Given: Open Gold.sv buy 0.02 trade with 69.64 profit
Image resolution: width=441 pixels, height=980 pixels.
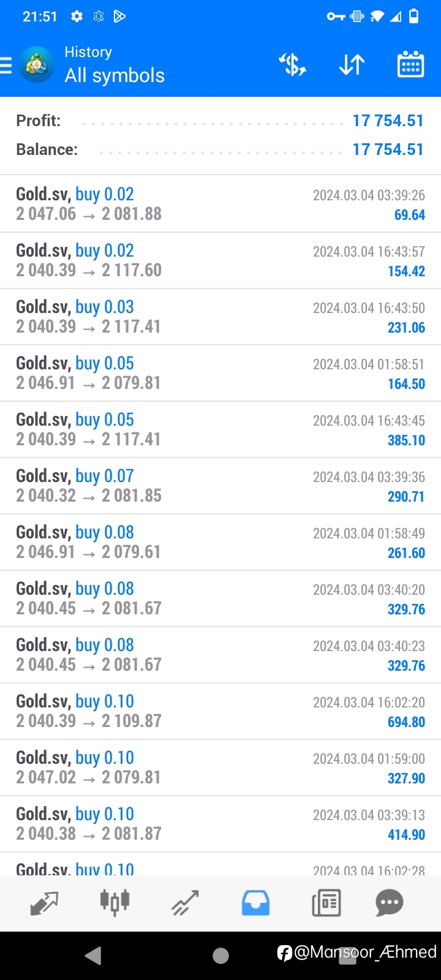Looking at the screenshot, I should tap(221, 204).
